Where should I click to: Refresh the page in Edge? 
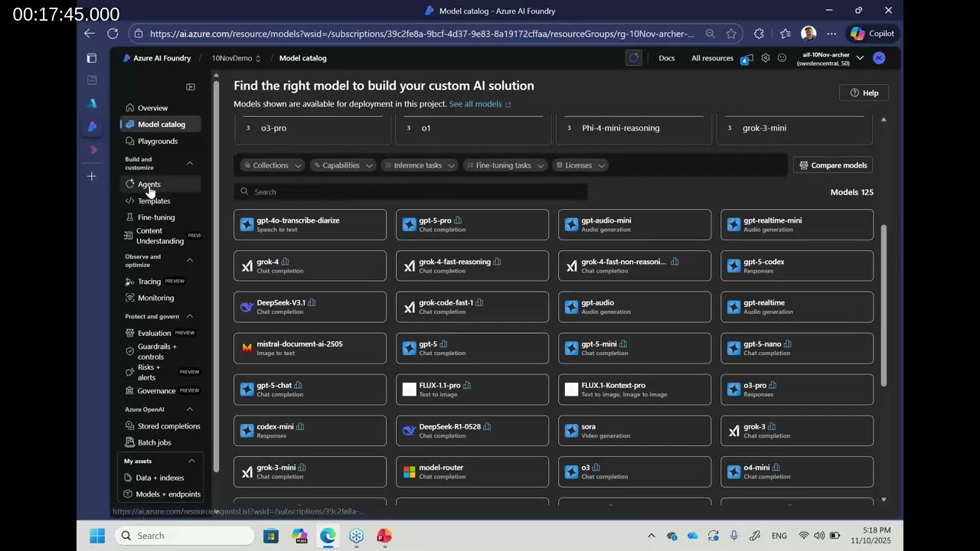pyautogui.click(x=113, y=34)
